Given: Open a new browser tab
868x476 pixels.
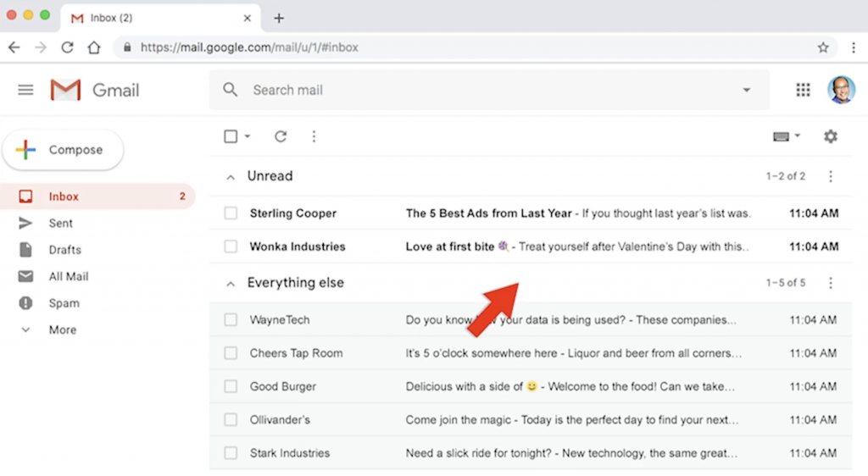Looking at the screenshot, I should 279,19.
